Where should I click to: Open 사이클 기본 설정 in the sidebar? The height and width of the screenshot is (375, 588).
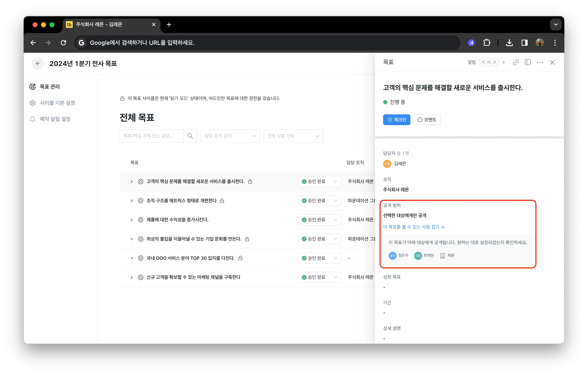(x=52, y=103)
